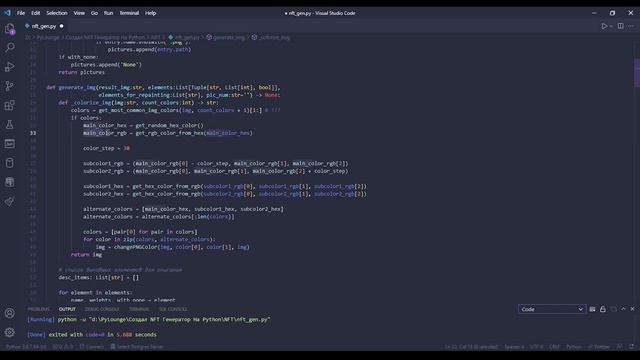Open the Accounts icon in activity bar

click(10, 313)
